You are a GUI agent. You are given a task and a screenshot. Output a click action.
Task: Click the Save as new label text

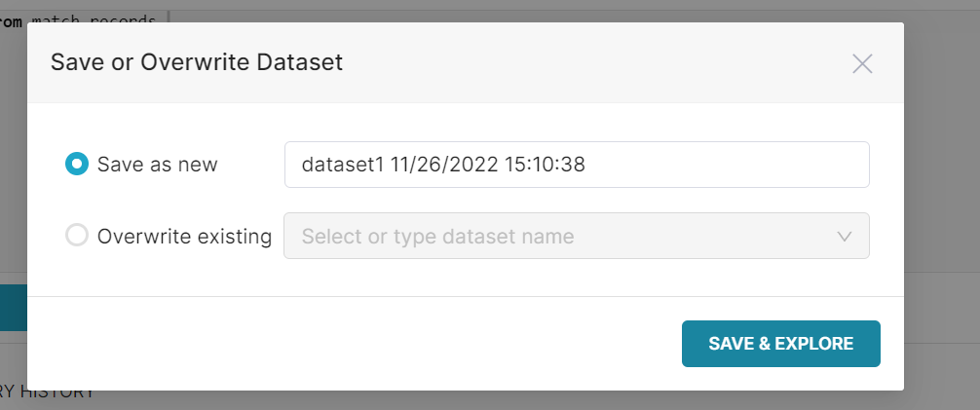pyautogui.click(x=158, y=165)
